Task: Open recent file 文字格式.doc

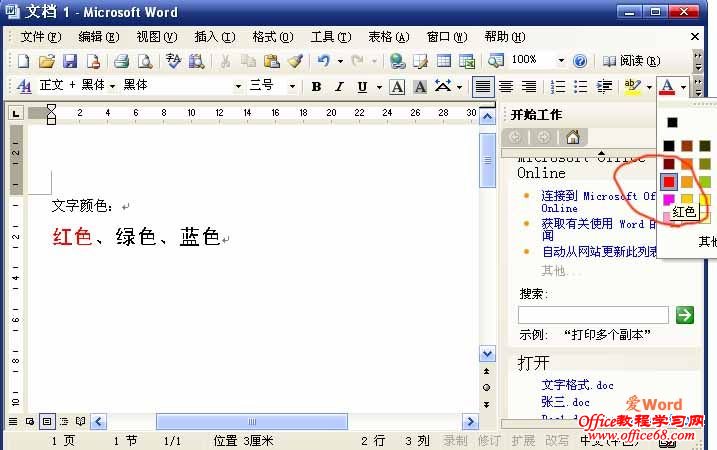Action: tap(577, 385)
